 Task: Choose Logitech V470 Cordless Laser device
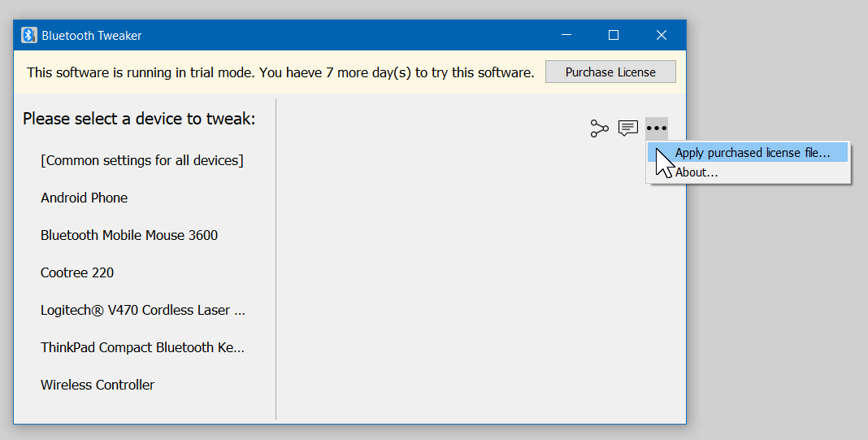[143, 310]
